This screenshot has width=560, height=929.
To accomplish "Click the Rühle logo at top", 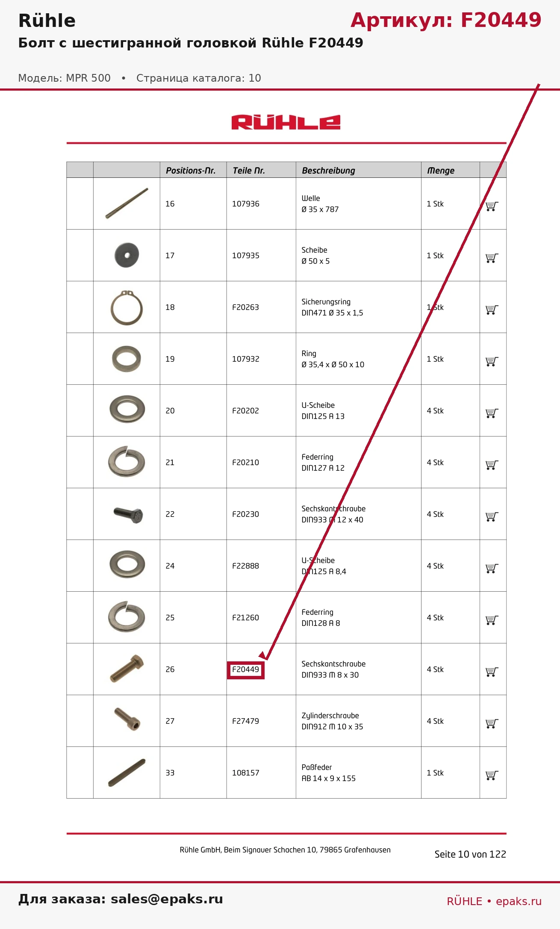I will [286, 122].
